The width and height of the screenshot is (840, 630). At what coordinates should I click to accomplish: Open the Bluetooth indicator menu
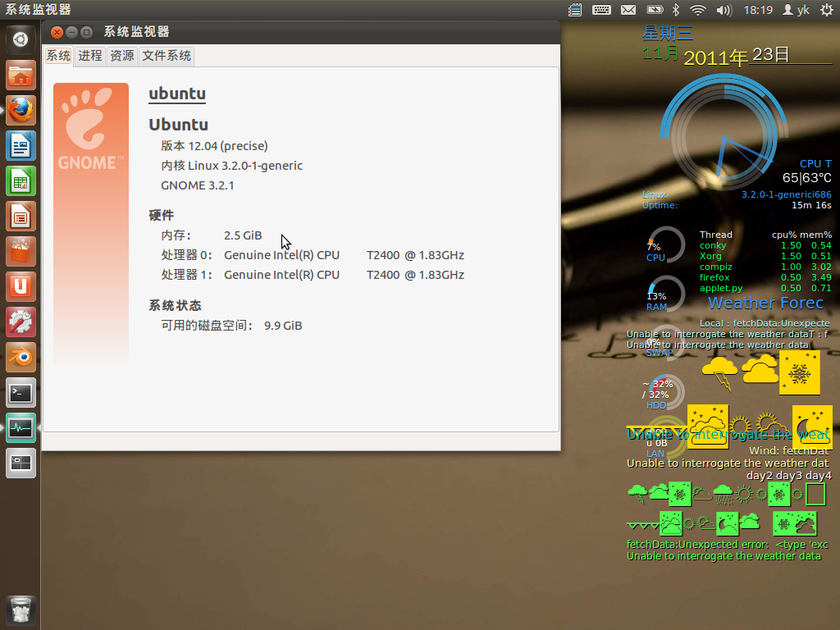[676, 10]
